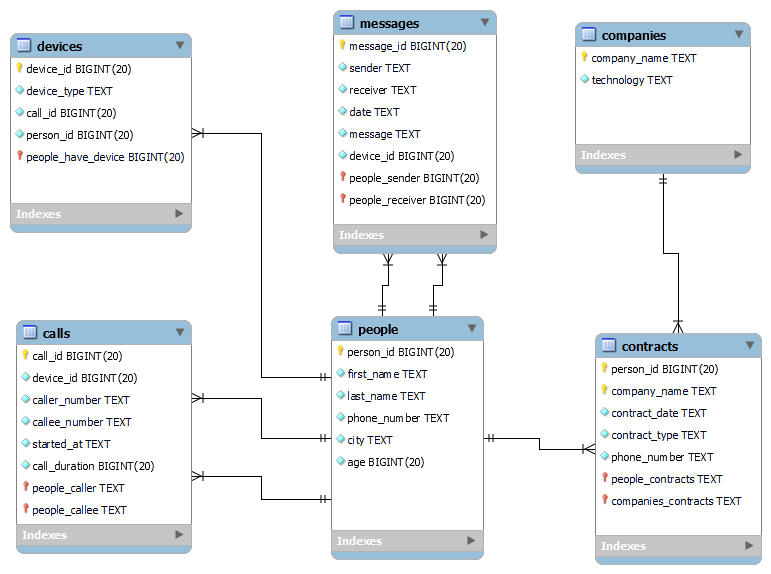Viewport: 771px width, 574px height.
Task: Click the people table icon
Action: (x=345, y=329)
